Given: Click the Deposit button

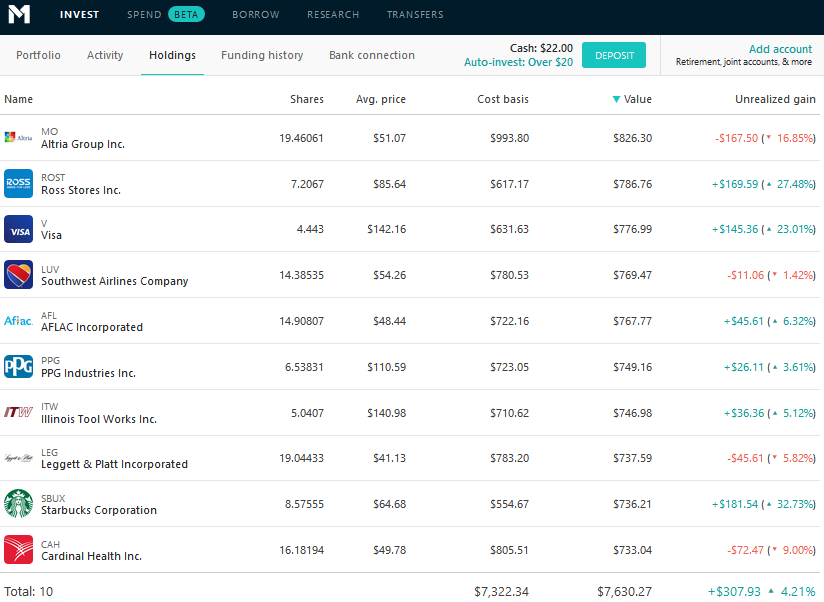Looking at the screenshot, I should pyautogui.click(x=614, y=55).
